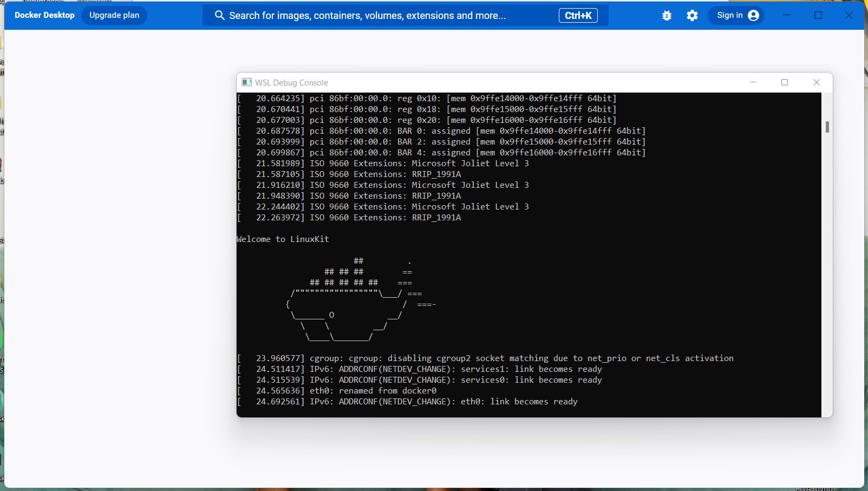The width and height of the screenshot is (868, 491).
Task: Click the 'BAR 2: assigned' log line
Action: (x=441, y=142)
